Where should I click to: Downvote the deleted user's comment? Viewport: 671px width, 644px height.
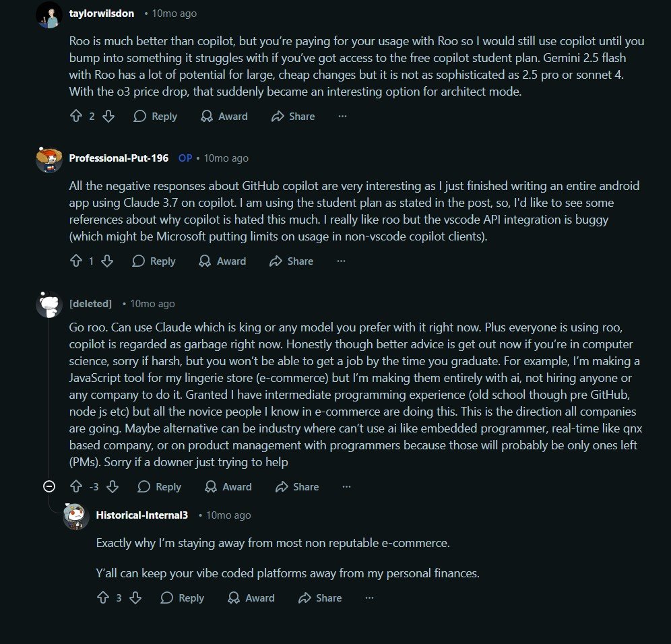click(113, 487)
